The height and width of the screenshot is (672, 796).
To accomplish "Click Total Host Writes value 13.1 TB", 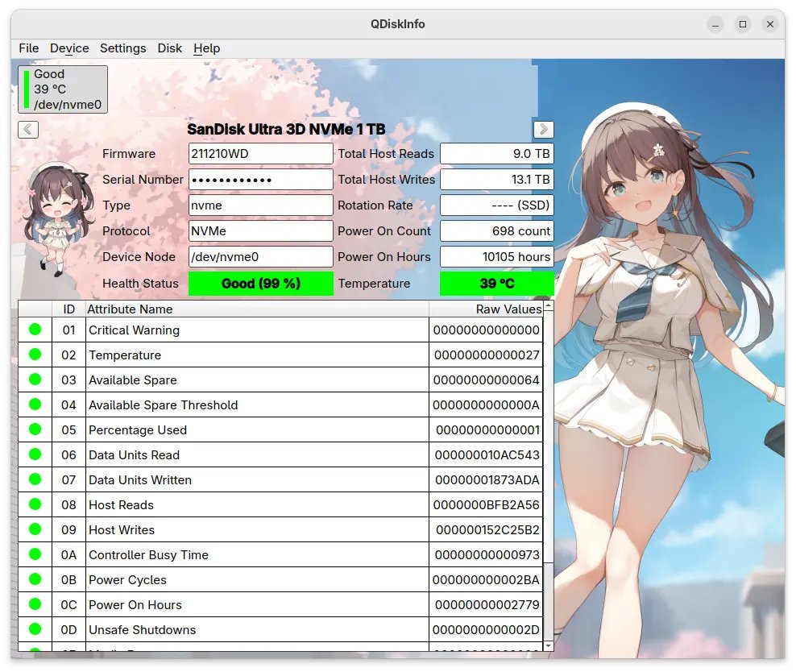I will (x=496, y=179).
